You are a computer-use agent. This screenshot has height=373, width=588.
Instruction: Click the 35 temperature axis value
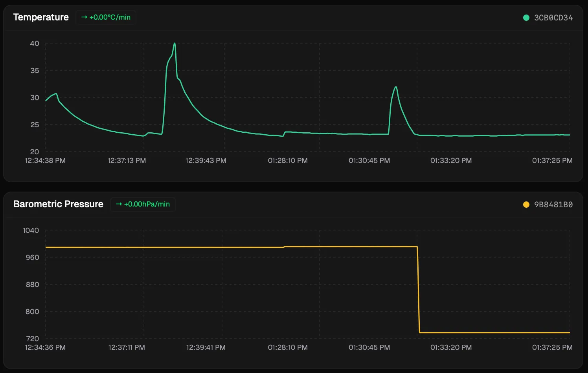[35, 71]
